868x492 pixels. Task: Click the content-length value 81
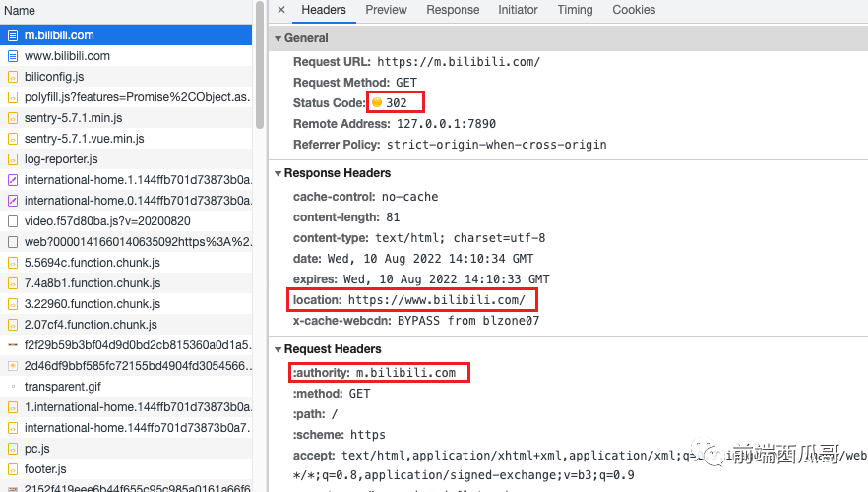(393, 217)
